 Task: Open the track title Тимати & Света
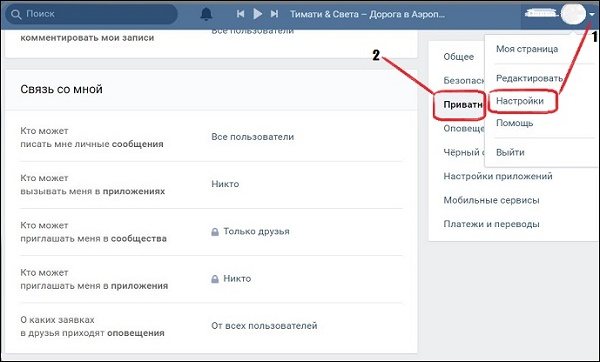(367, 15)
